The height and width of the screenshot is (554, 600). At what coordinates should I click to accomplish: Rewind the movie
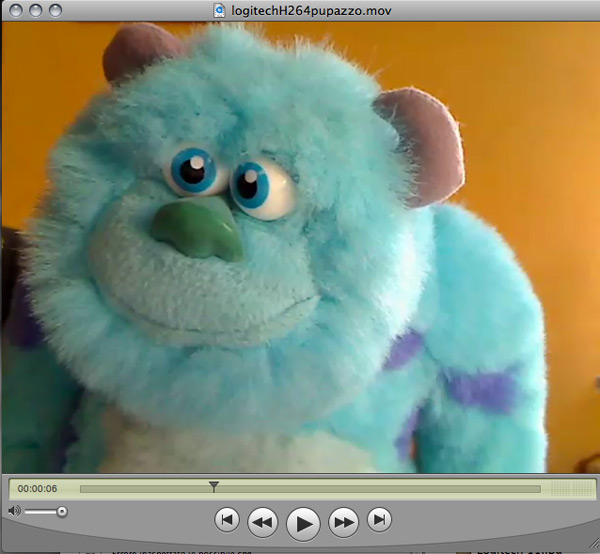262,522
